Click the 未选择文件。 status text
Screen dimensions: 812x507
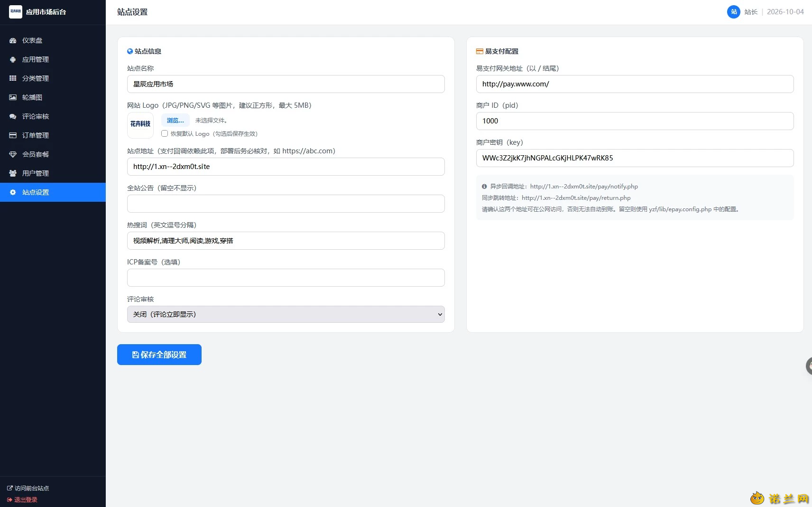(212, 121)
